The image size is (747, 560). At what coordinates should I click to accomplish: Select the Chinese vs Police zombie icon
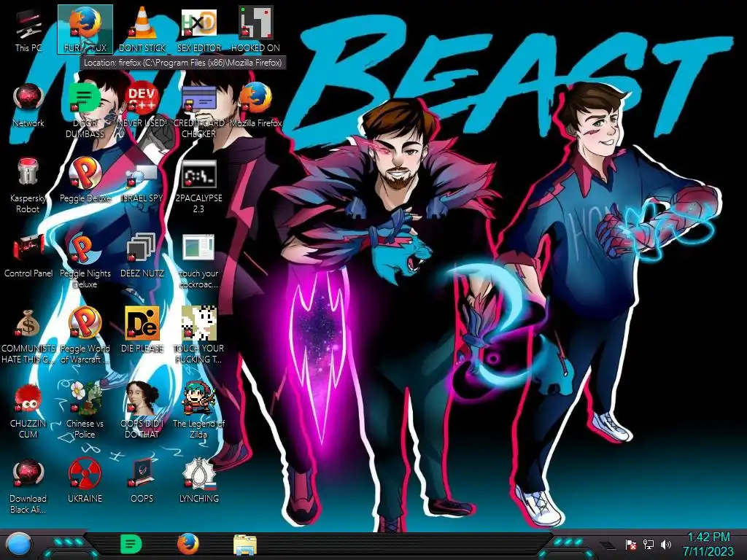coord(85,411)
